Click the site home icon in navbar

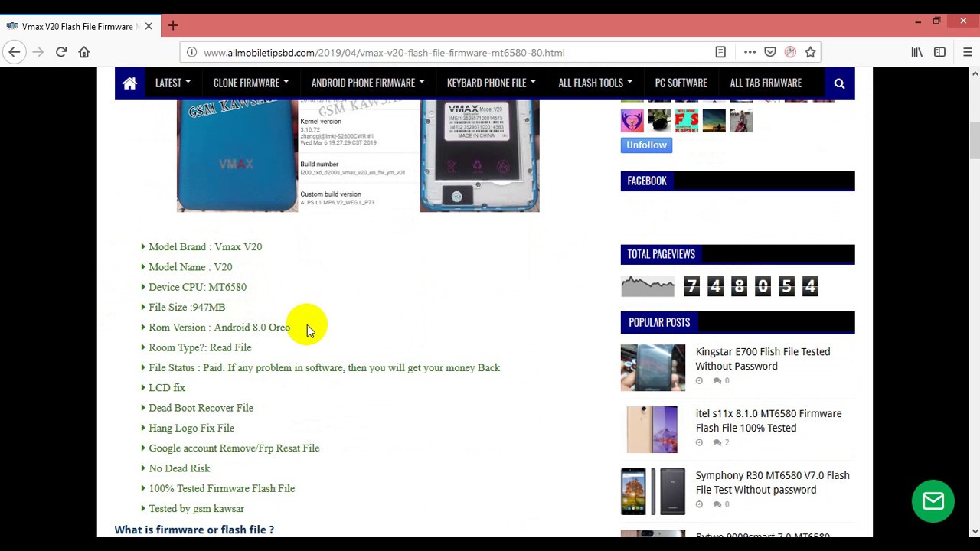pyautogui.click(x=129, y=83)
